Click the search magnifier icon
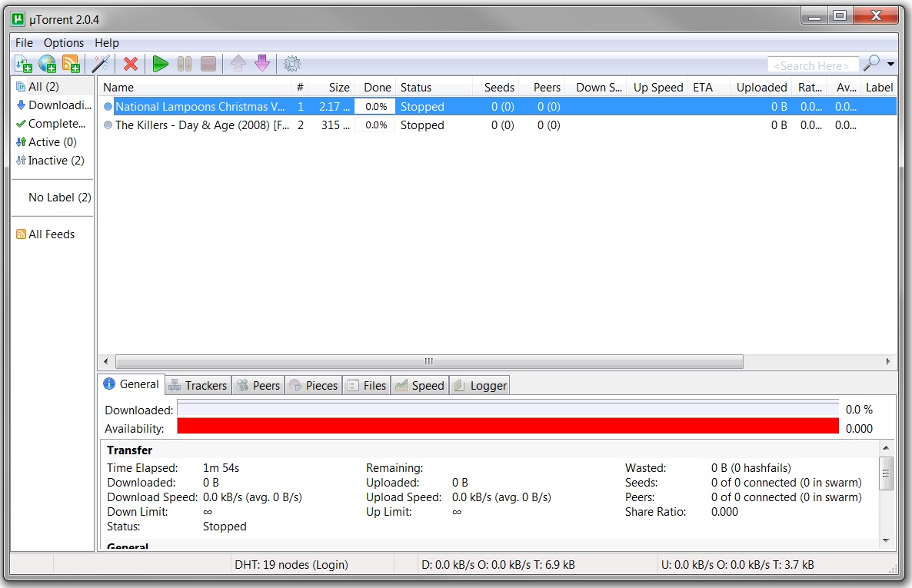Screen dimensions: 912x588 pyautogui.click(x=871, y=63)
